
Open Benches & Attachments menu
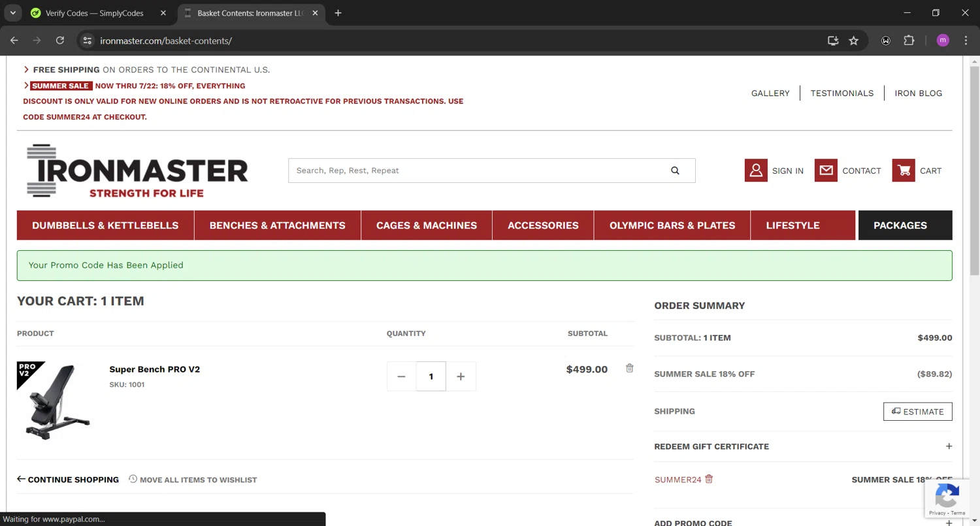(x=278, y=225)
